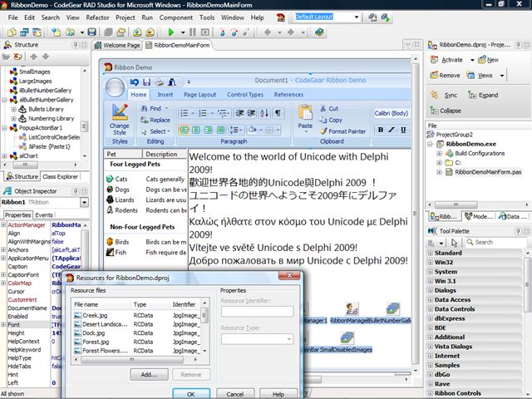Toggle Underline in the ribbon font group

tap(403, 130)
